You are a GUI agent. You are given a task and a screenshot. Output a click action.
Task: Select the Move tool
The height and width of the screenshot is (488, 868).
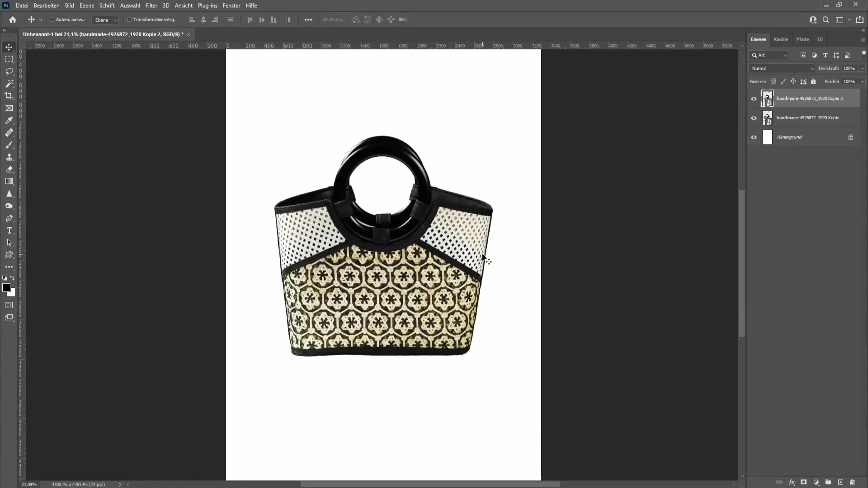point(9,47)
